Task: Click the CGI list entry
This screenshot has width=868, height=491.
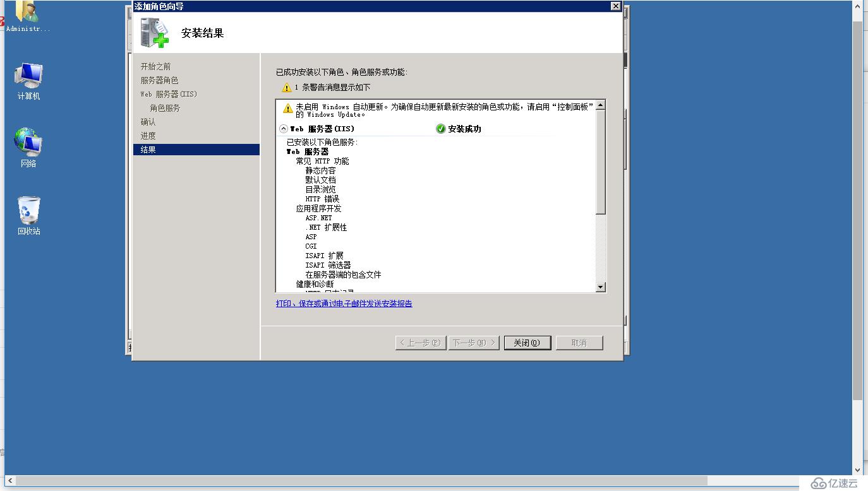Action: [x=311, y=246]
